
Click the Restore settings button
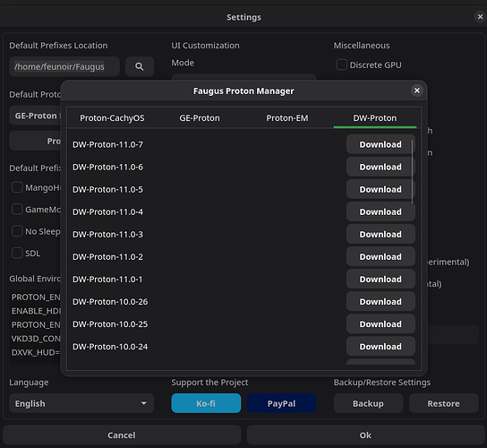point(443,403)
